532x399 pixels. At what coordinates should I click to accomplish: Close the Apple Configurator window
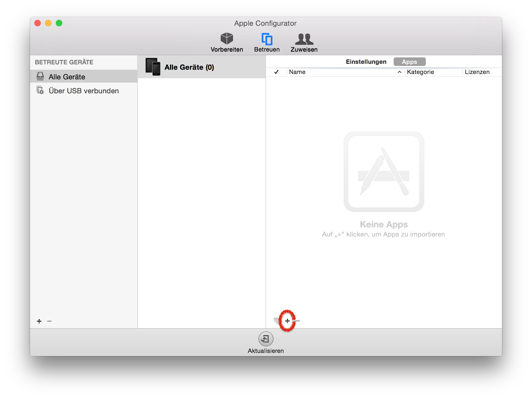[x=38, y=23]
